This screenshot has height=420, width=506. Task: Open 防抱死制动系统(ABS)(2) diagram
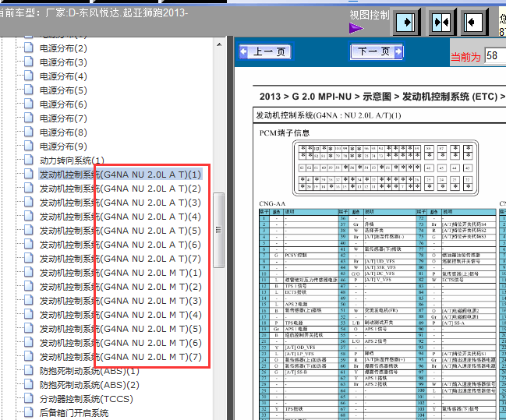[90, 385]
